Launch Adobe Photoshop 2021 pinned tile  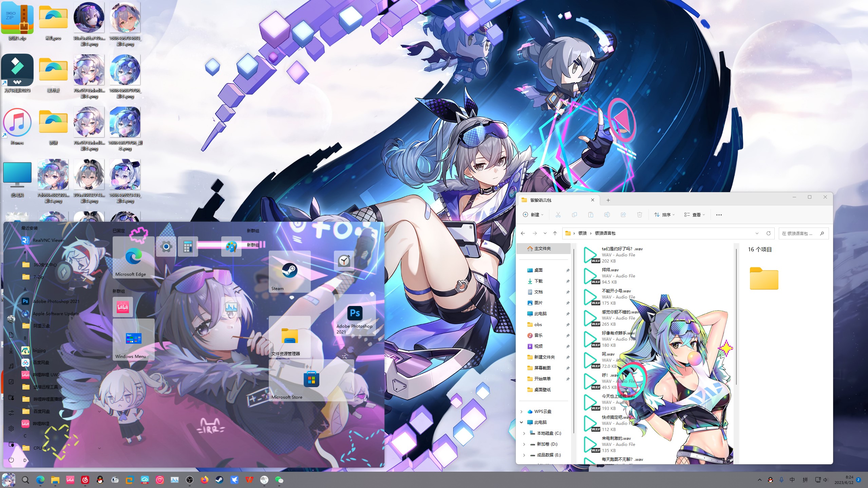click(355, 315)
